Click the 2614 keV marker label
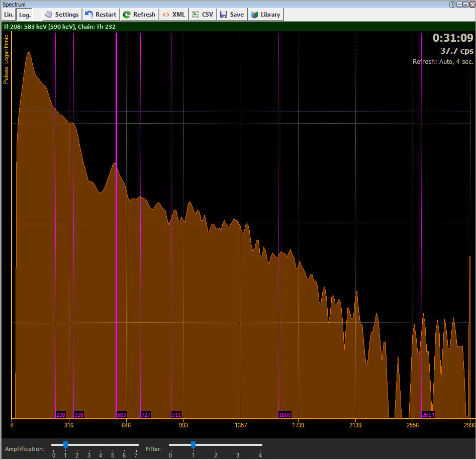Screen dimensions: 476x460 pyautogui.click(x=428, y=415)
